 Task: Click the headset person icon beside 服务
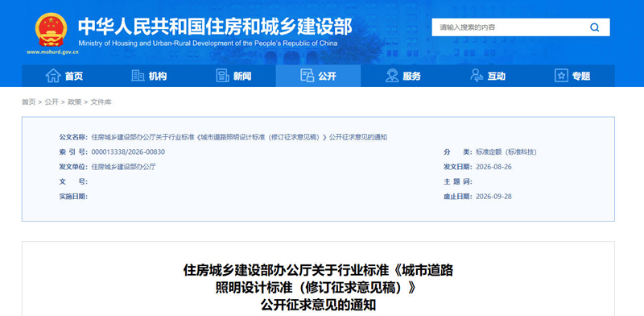coord(392,76)
